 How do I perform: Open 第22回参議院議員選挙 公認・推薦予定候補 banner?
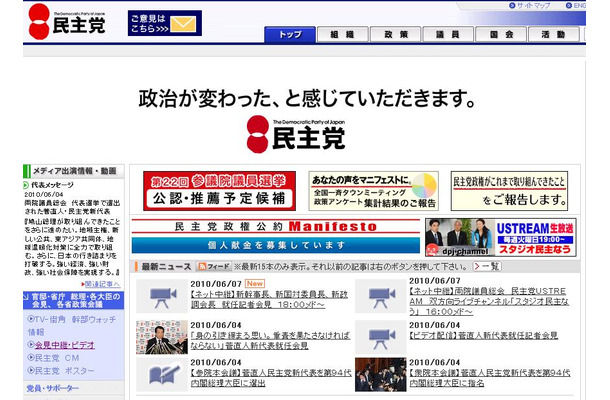coord(219,191)
